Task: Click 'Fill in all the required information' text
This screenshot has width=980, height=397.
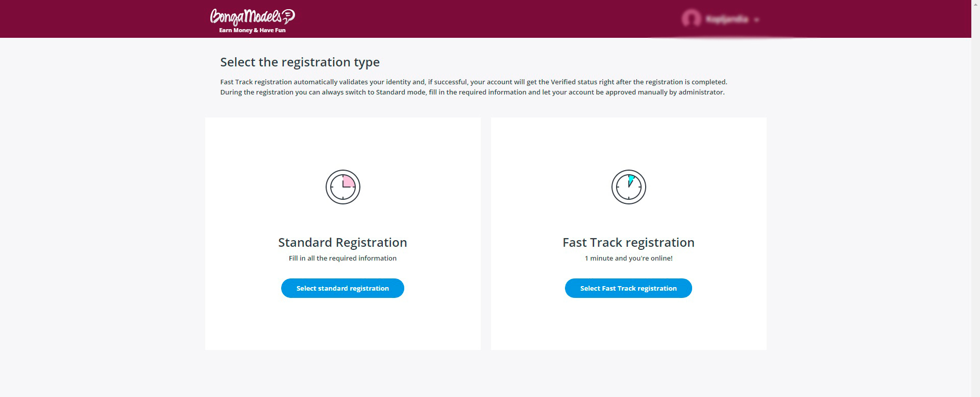Action: pyautogui.click(x=342, y=258)
